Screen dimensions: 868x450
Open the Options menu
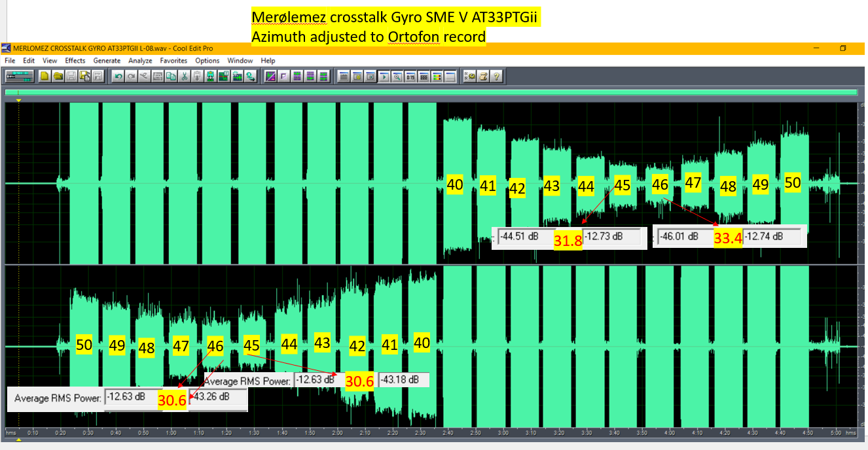pos(208,61)
